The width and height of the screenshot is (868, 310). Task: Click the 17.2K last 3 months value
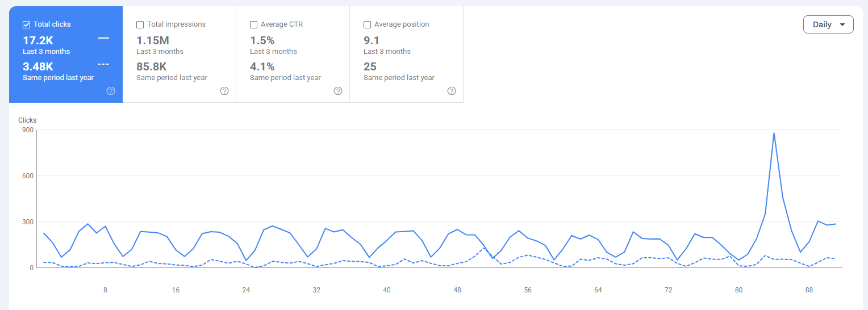[x=38, y=40]
